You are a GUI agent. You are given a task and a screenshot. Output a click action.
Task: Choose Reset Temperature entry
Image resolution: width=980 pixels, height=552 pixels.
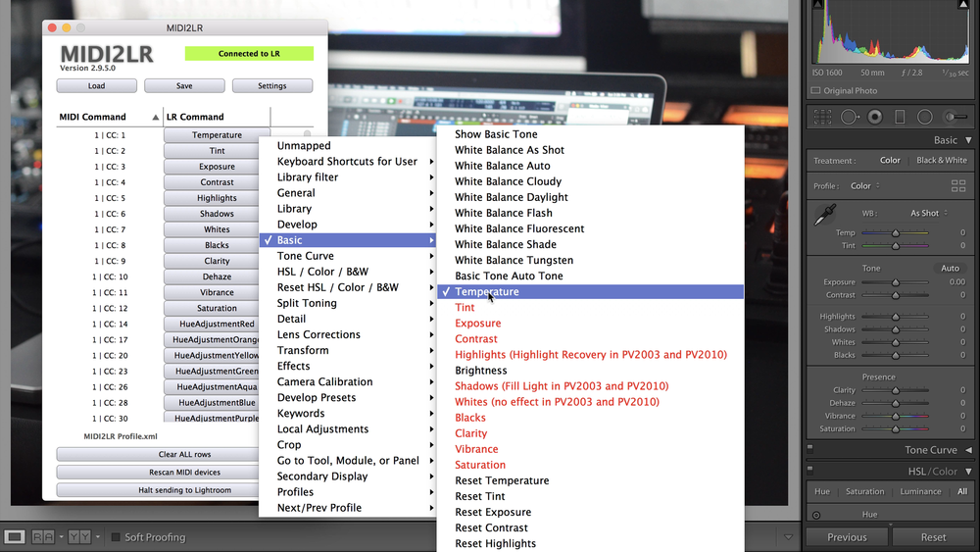(591, 480)
